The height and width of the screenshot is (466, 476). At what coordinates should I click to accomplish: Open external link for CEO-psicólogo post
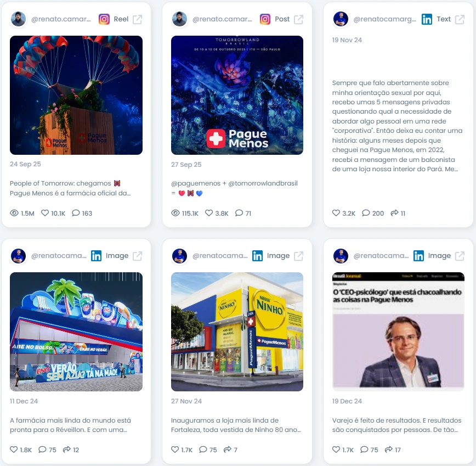click(460, 256)
